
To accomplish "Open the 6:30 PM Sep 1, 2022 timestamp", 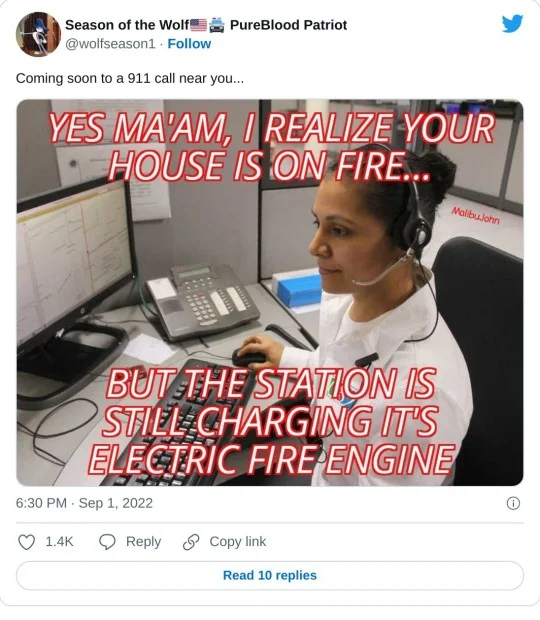I will (x=84, y=503).
